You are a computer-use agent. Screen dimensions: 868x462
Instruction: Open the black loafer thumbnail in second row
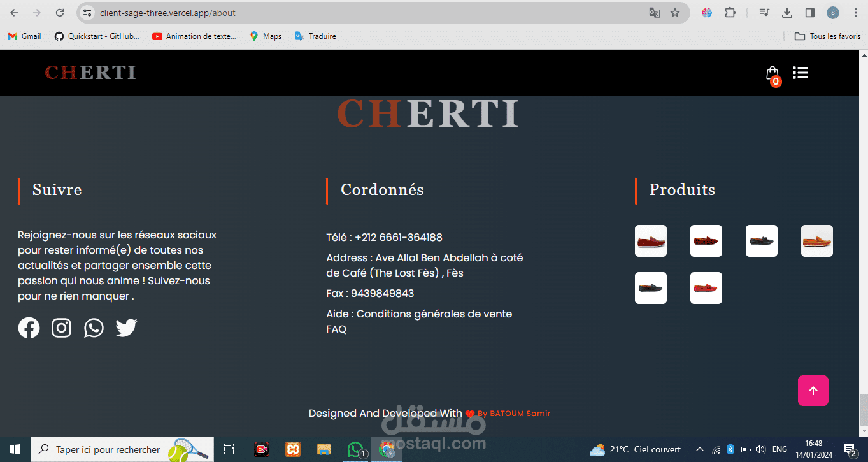pos(651,288)
